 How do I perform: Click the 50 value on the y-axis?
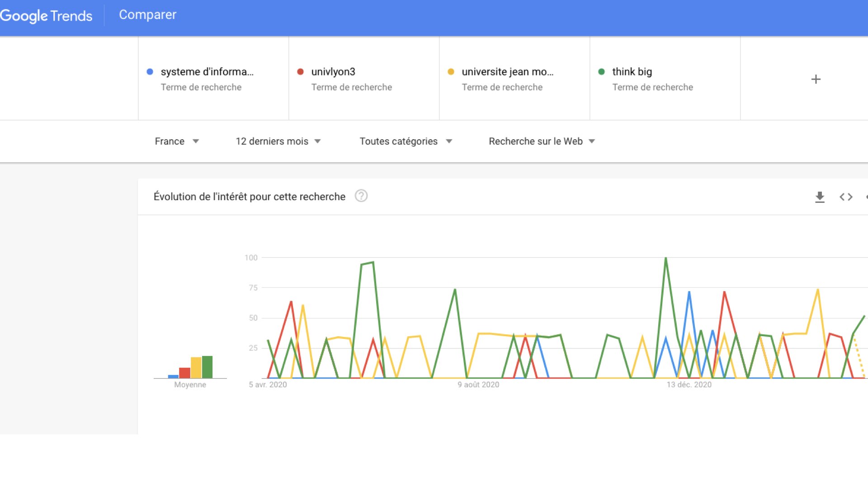253,318
